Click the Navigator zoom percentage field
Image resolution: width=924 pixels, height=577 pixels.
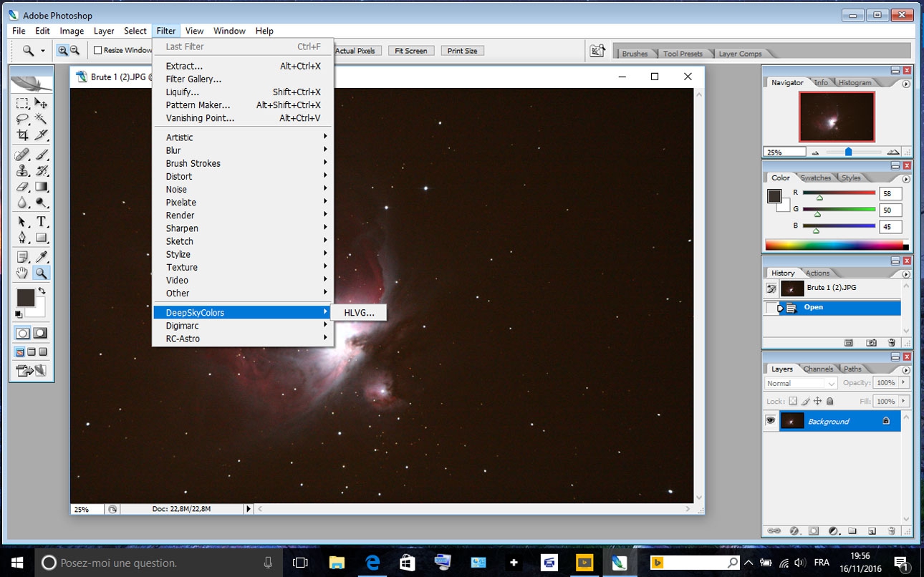(x=784, y=152)
